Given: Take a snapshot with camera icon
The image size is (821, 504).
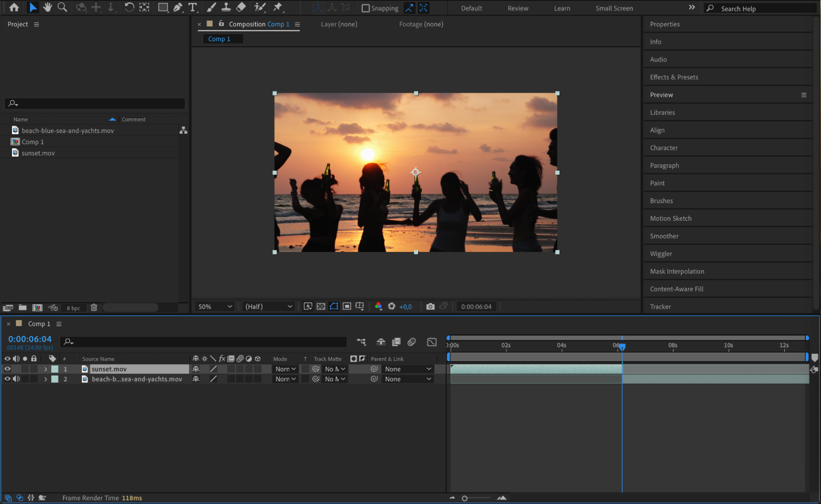Looking at the screenshot, I should pyautogui.click(x=430, y=307).
